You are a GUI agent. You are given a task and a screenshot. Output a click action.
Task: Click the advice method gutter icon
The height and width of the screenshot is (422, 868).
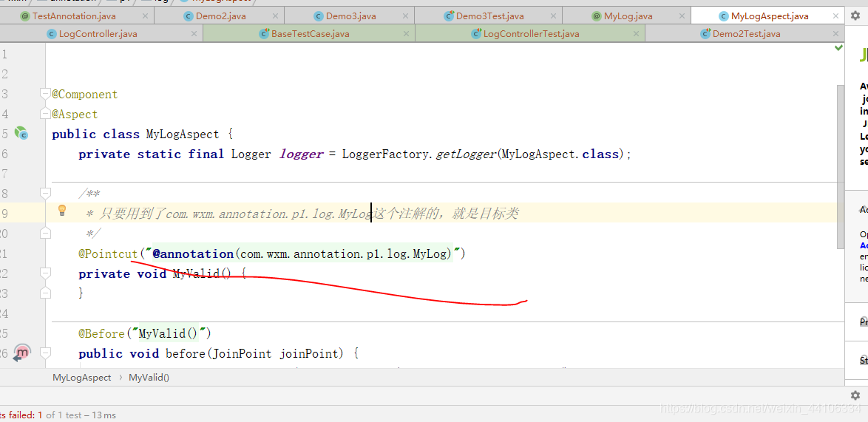[21, 353]
